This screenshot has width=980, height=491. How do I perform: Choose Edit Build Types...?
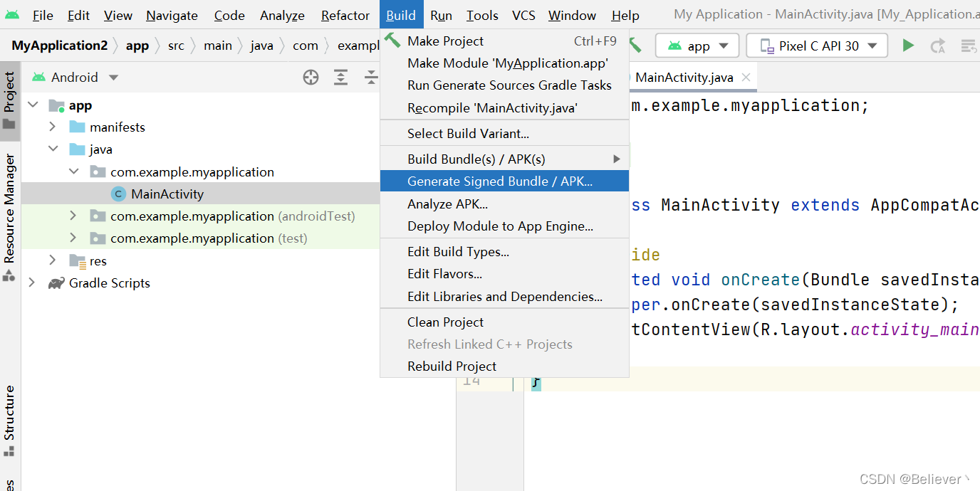[504, 252]
